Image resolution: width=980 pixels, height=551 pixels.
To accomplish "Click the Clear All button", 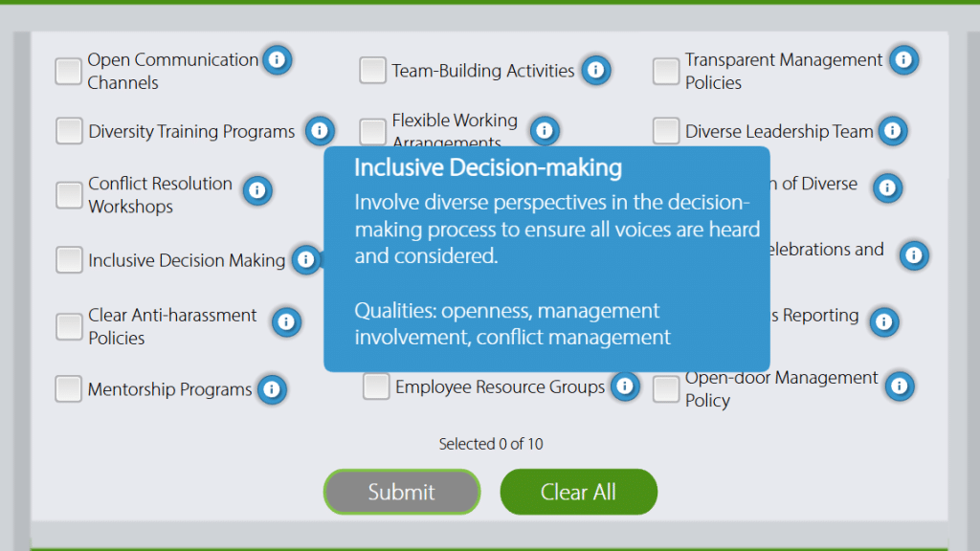I will coord(578,492).
